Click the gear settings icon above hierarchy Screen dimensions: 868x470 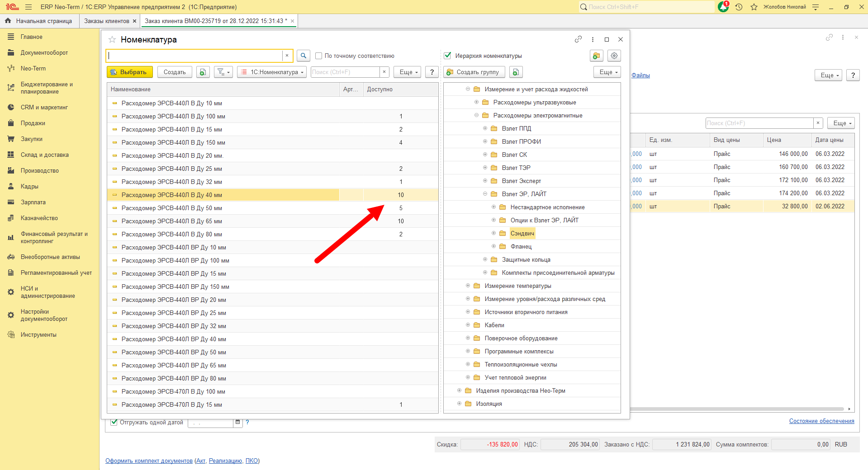(614, 56)
